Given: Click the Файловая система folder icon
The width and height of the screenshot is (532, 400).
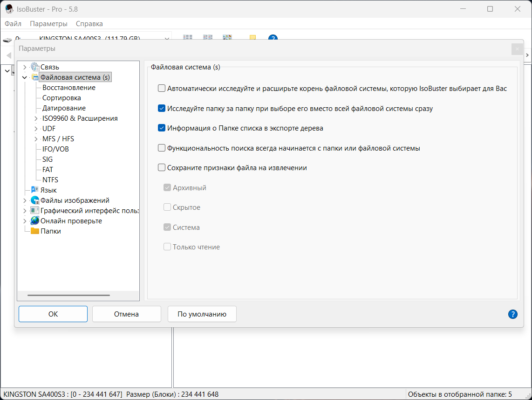Looking at the screenshot, I should 35,77.
